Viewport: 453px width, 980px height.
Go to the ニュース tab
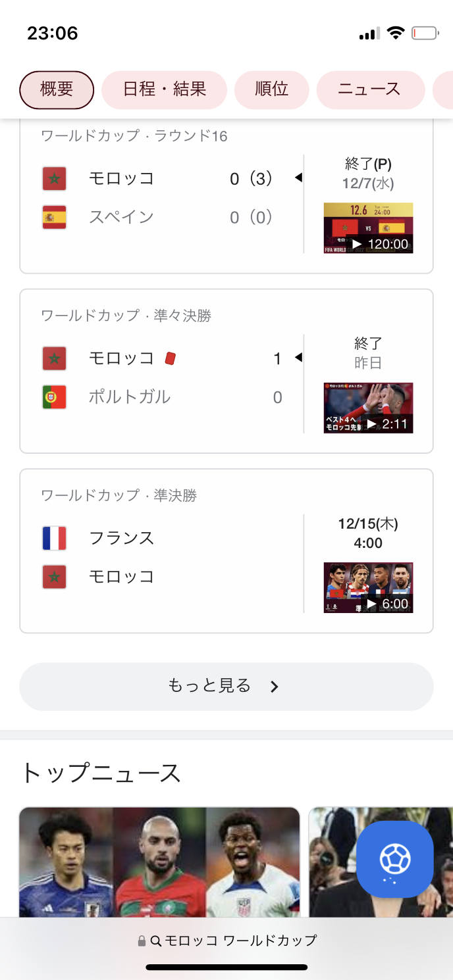coord(370,89)
